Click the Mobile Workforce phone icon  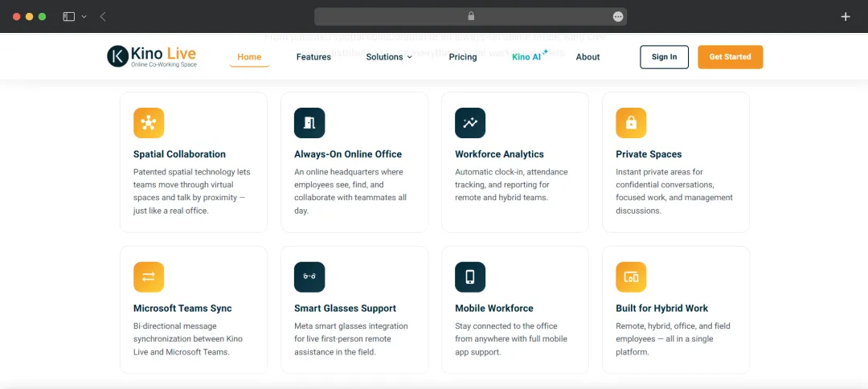[x=470, y=276]
